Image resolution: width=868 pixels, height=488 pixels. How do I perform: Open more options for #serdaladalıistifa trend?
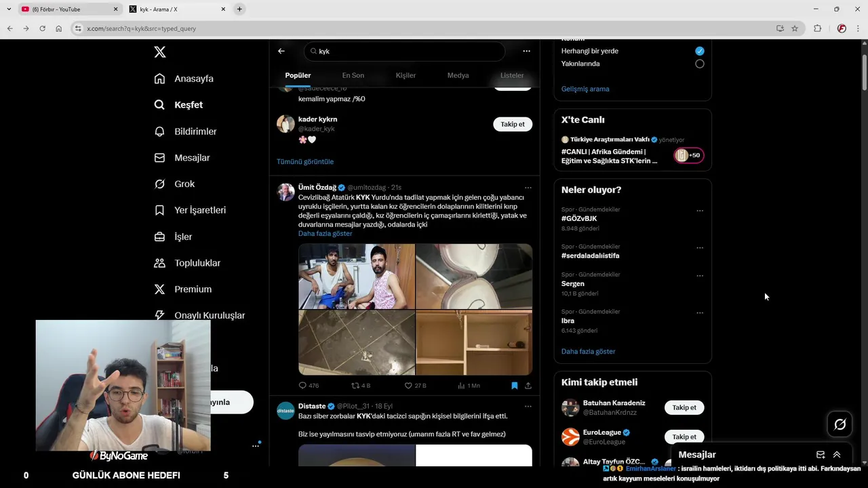click(700, 248)
